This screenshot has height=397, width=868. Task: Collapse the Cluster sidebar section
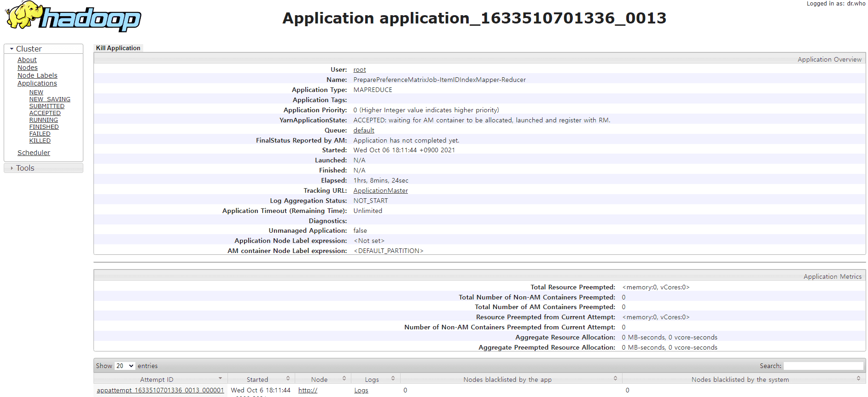(29, 49)
